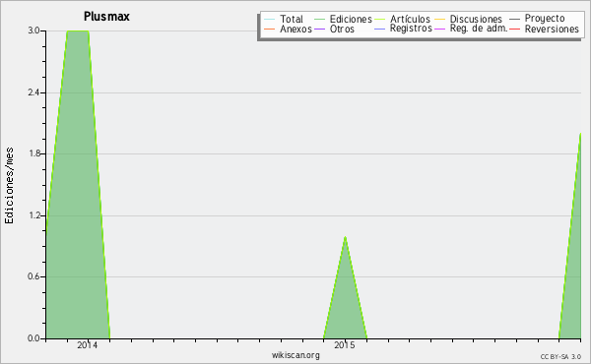The image size is (591, 364).
Task: Click the CC BY-SA 3.0 license text
Action: pyautogui.click(x=560, y=356)
